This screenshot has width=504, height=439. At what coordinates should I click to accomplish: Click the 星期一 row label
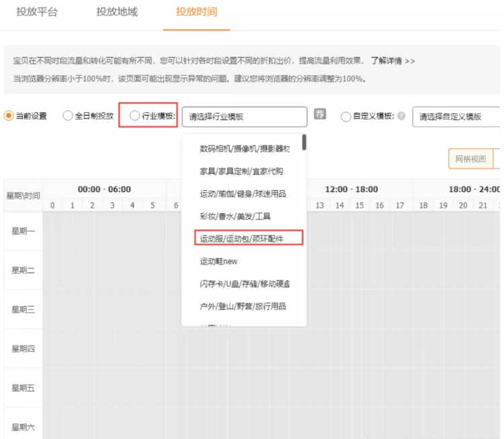(23, 231)
